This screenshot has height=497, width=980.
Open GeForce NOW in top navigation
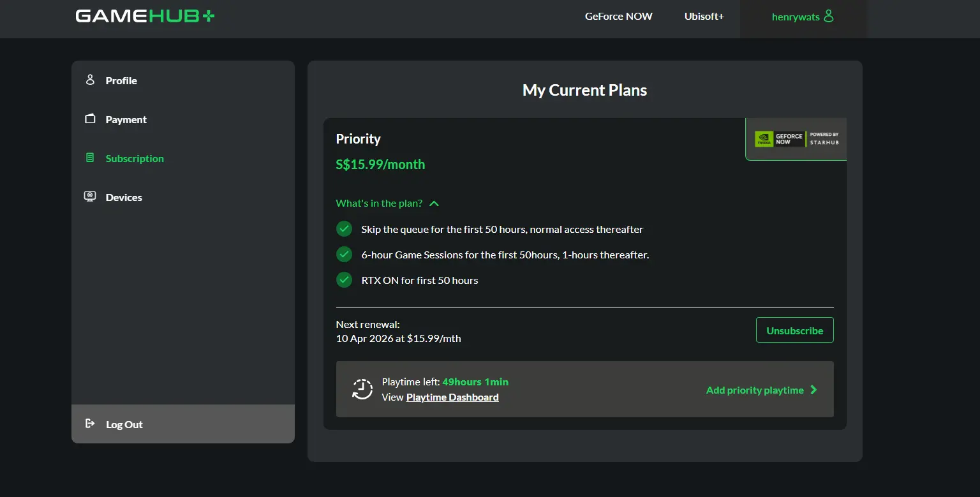(x=619, y=17)
